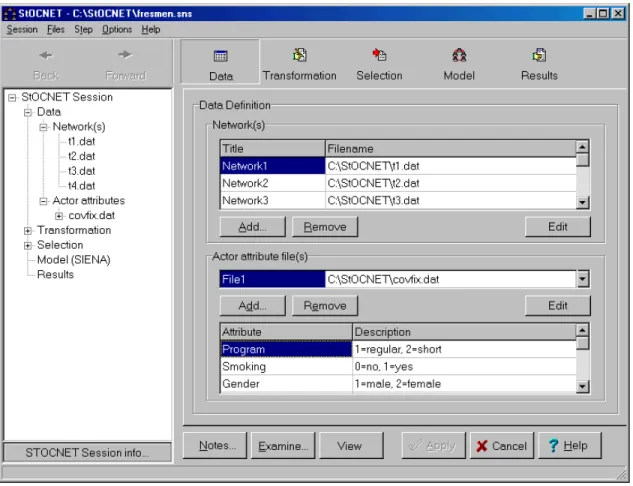Expand the covfix.dat tree node
The height and width of the screenshot is (486, 633).
point(59,216)
